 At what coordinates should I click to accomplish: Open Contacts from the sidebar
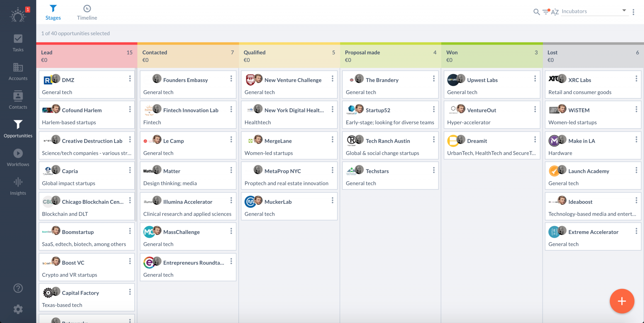(18, 100)
